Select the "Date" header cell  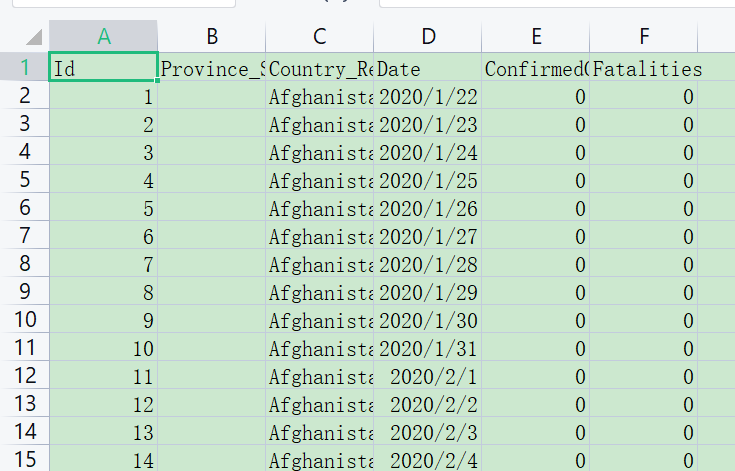pos(428,69)
